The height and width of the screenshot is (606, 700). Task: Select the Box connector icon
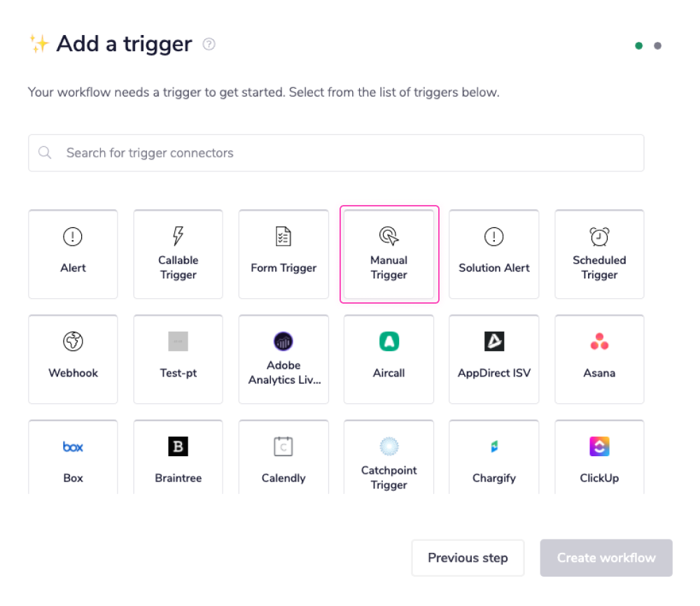pos(73,446)
